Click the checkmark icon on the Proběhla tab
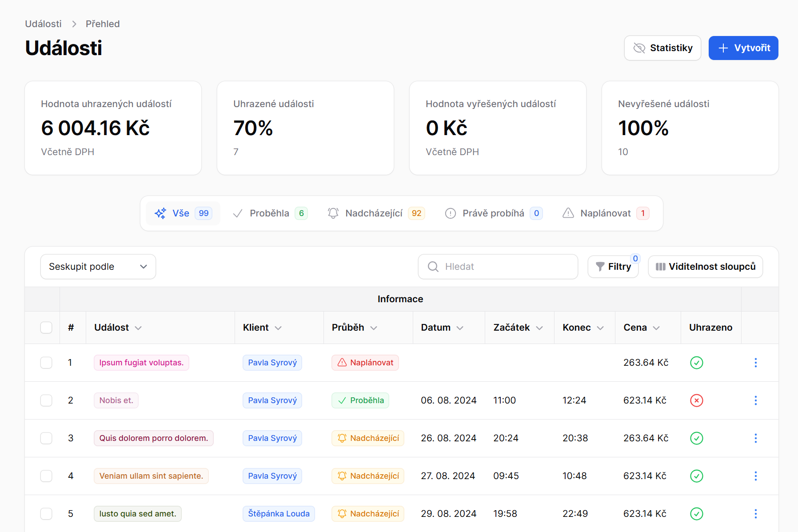The image size is (798, 532). 238,213
